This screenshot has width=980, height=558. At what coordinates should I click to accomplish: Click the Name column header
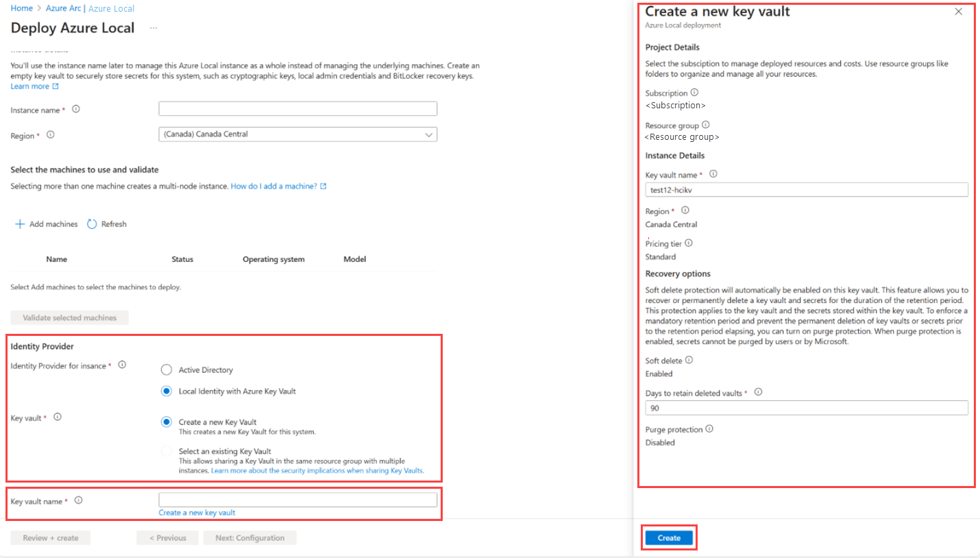(x=57, y=259)
